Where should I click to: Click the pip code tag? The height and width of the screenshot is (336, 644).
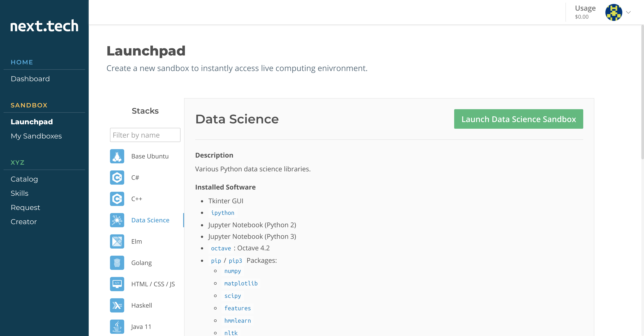point(216,261)
